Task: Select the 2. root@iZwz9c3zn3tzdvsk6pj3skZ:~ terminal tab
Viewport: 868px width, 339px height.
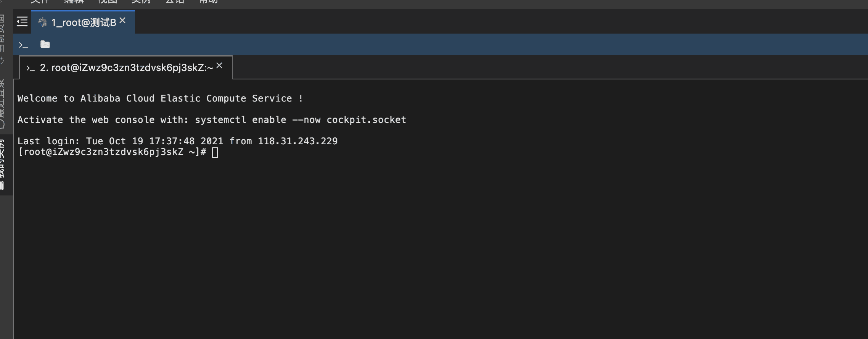Action: [126, 68]
